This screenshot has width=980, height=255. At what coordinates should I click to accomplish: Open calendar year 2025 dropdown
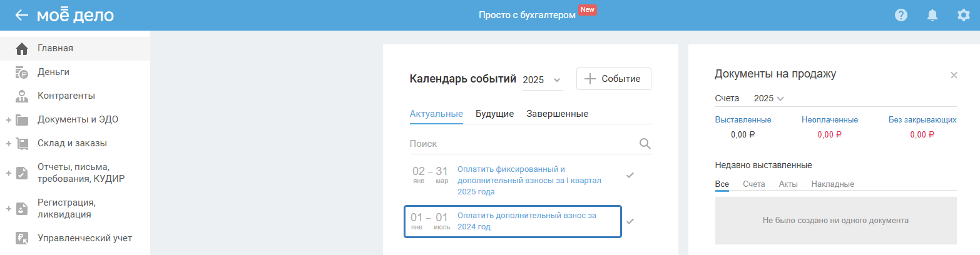pyautogui.click(x=542, y=80)
